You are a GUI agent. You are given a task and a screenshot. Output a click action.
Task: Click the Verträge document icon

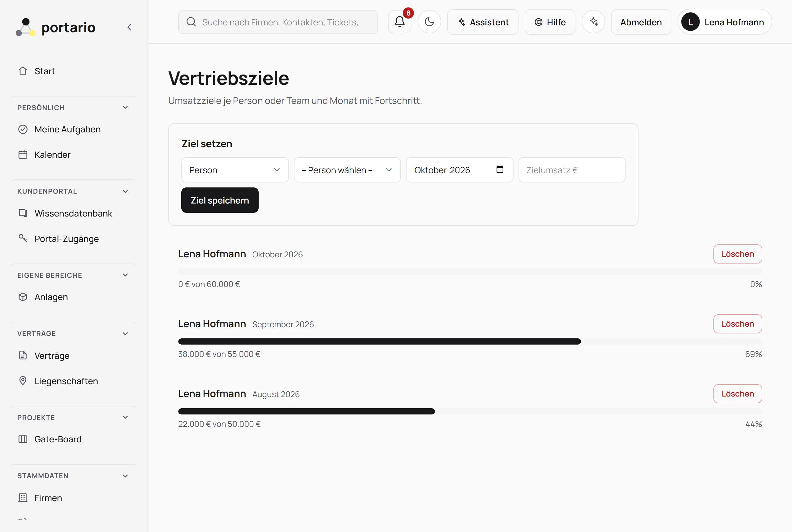tap(23, 356)
